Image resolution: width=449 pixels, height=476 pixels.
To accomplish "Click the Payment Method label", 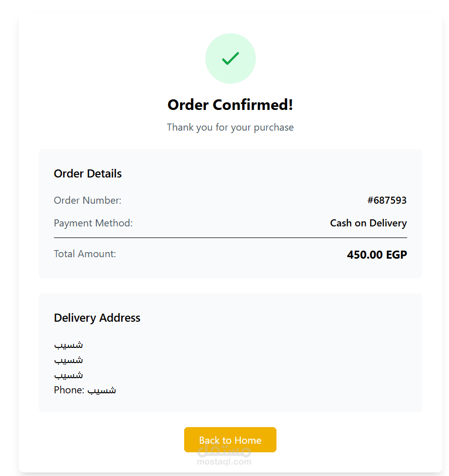I will pos(93,223).
